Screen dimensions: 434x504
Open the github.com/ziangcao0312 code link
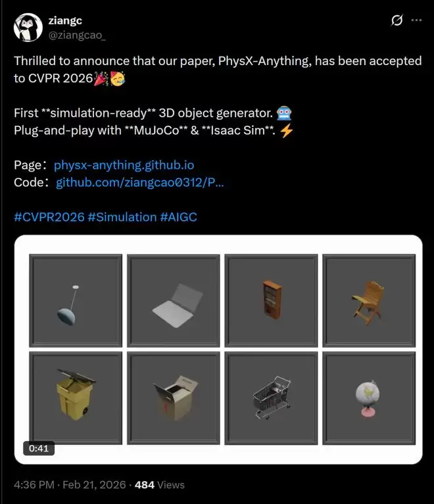139,182
